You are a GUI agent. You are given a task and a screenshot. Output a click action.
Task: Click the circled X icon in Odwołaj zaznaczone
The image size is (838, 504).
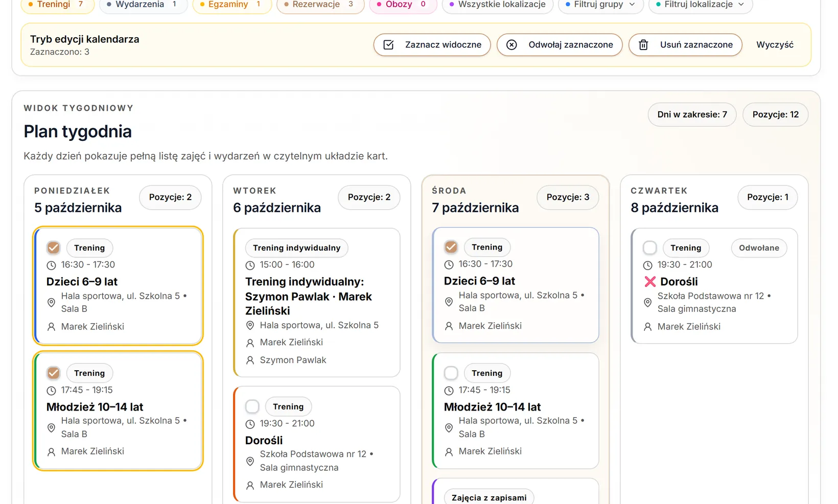pyautogui.click(x=511, y=45)
